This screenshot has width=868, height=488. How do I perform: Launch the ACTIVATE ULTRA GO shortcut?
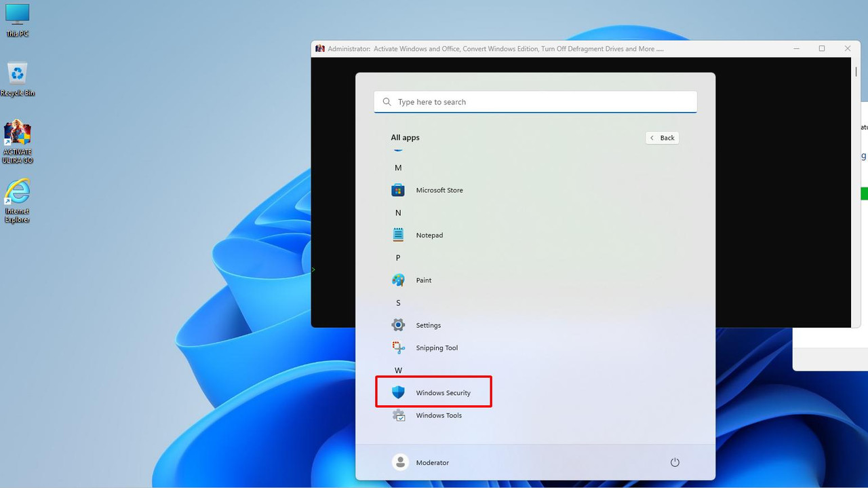17,142
